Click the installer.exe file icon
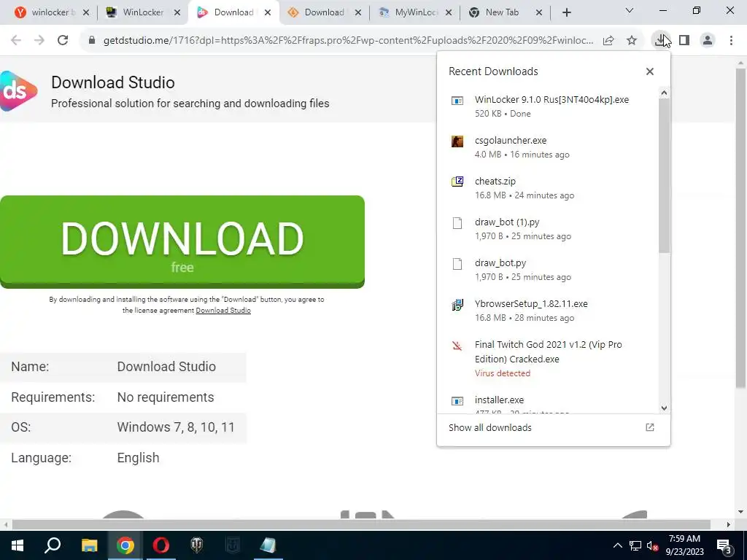Viewport: 747px width, 560px height. [x=457, y=401]
